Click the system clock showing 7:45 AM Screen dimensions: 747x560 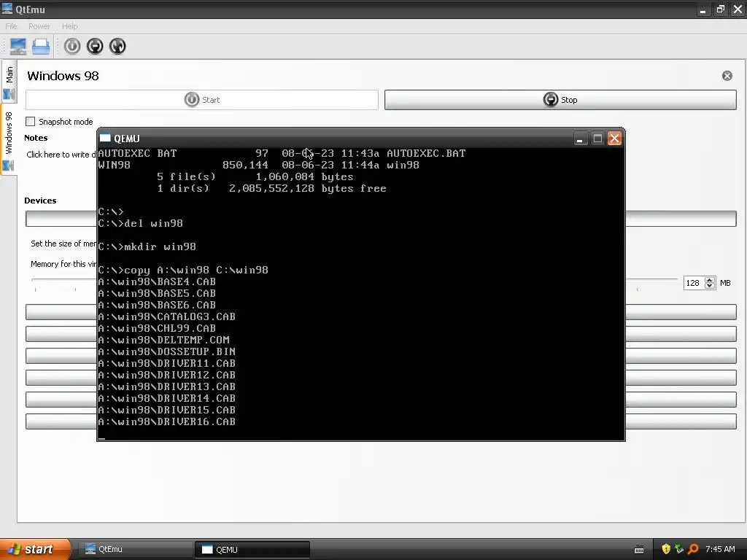pyautogui.click(x=720, y=549)
